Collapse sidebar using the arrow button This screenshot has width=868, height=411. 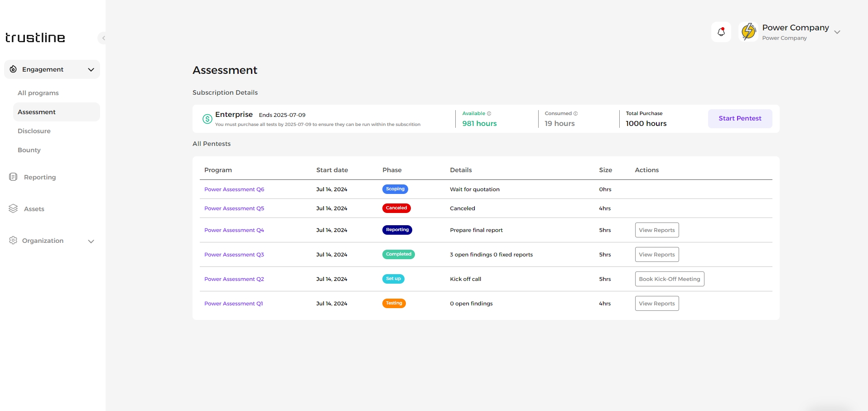(x=103, y=38)
